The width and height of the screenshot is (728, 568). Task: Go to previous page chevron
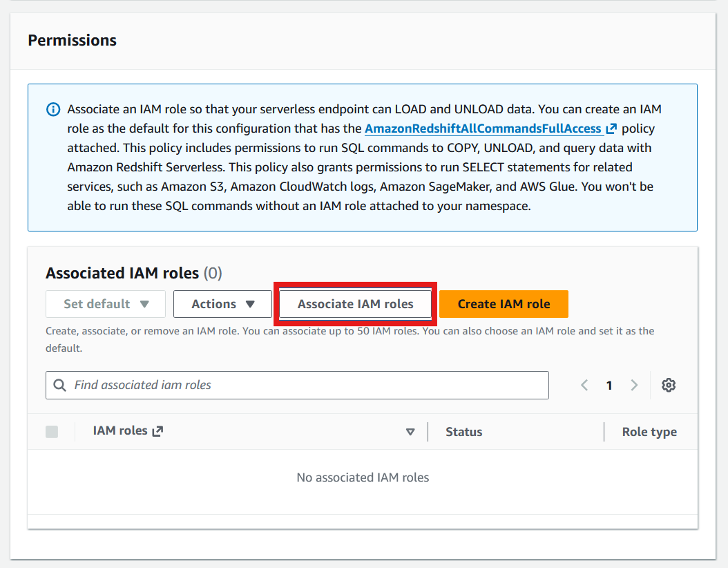(x=584, y=385)
